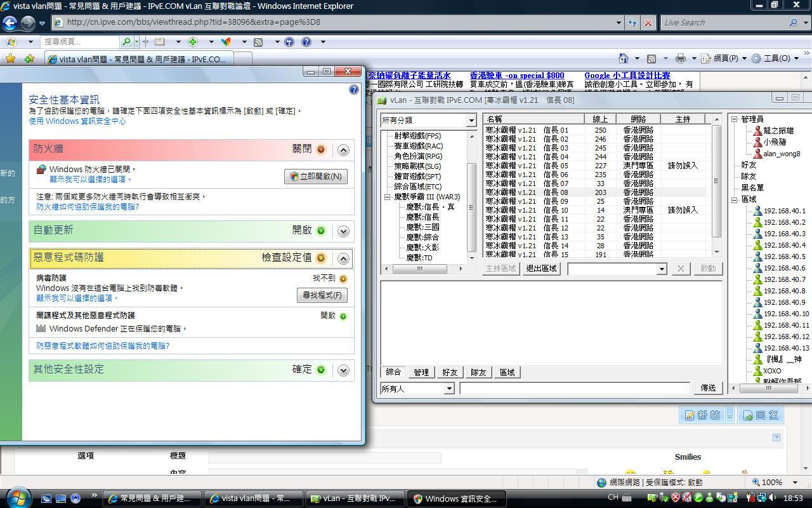The image size is (812, 508).
Task: Click the RSS feeds toolbar icon
Action: 651,58
